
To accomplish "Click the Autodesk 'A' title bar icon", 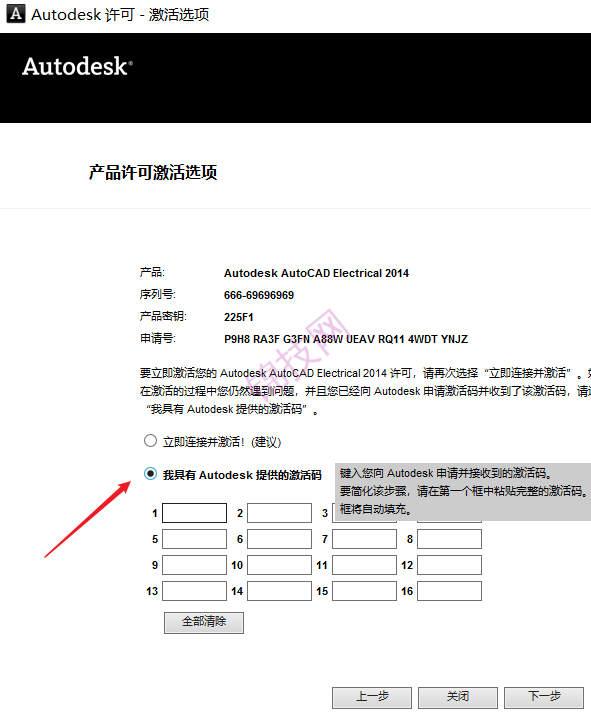I will [x=16, y=14].
